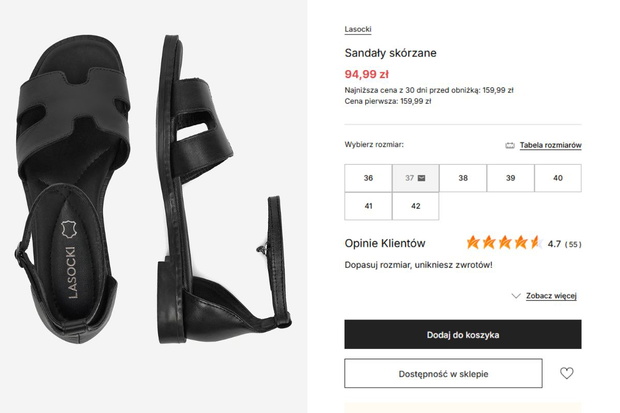Select size 36
620x413 pixels.
368,178
